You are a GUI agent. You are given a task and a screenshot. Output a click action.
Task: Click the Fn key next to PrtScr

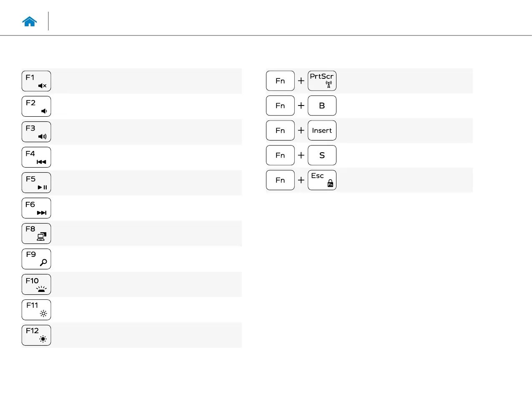[x=280, y=80]
